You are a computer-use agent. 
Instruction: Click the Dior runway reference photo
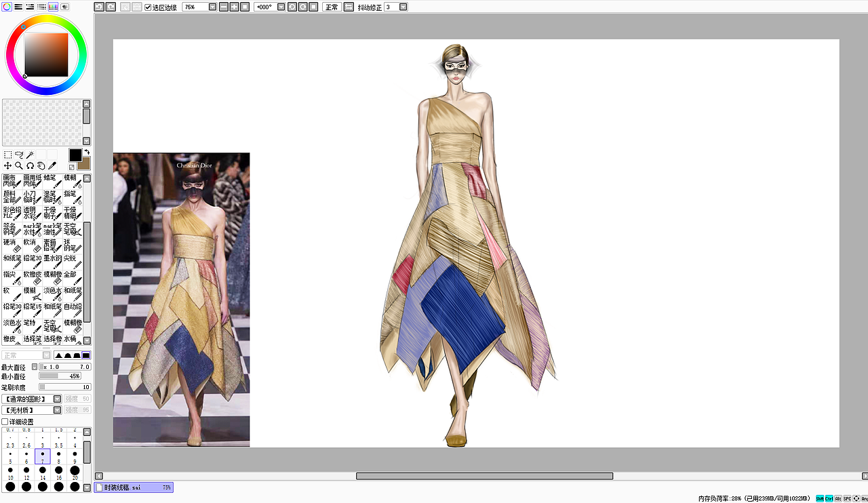pos(181,300)
